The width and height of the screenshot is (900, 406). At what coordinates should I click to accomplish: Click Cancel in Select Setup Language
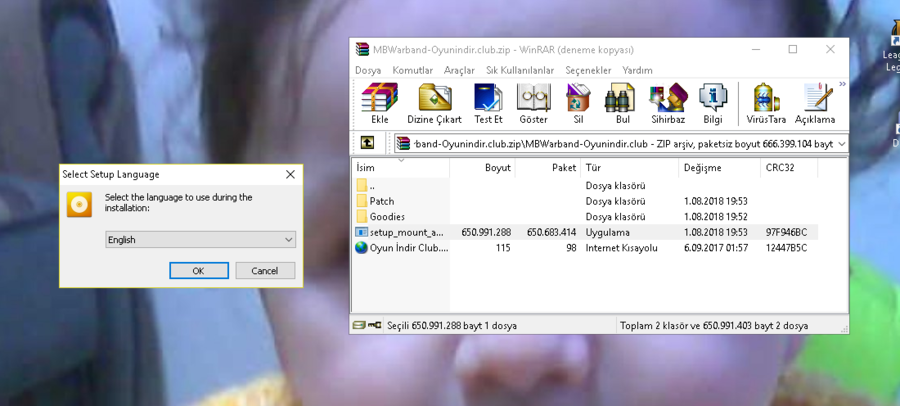[265, 270]
